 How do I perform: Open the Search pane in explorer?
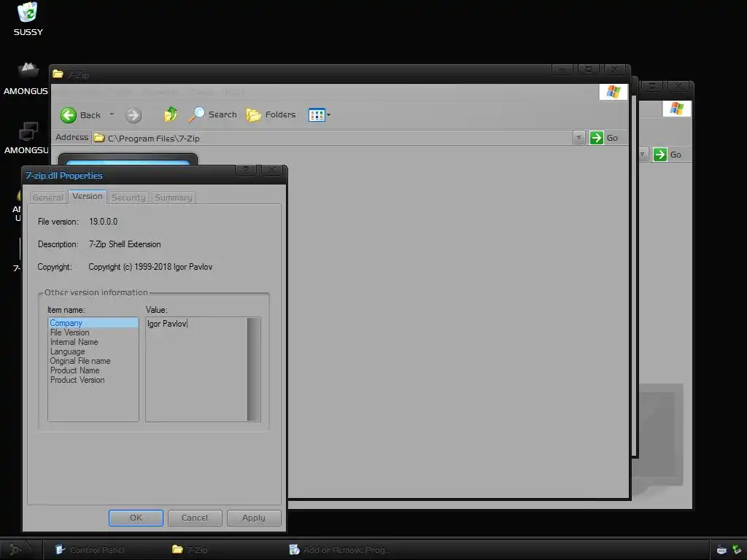pos(212,114)
